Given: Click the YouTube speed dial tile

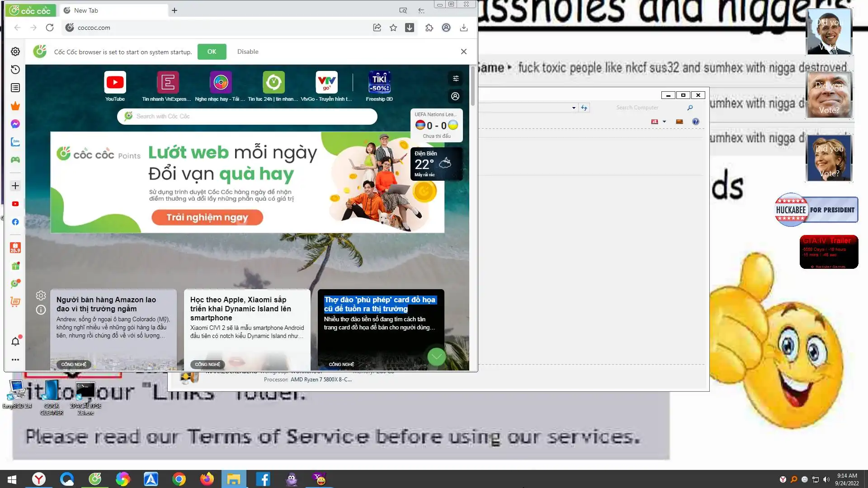Looking at the screenshot, I should click(x=115, y=83).
